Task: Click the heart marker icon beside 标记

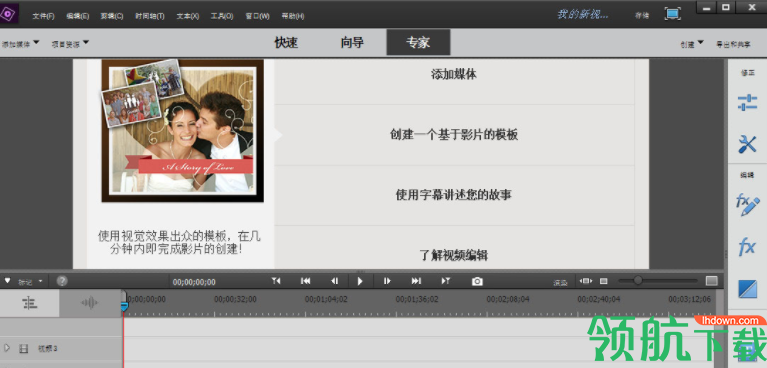Action: click(x=7, y=281)
